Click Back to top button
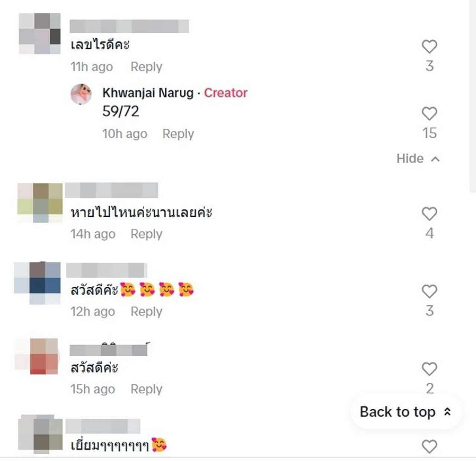This screenshot has height=461, width=476. coord(406,412)
